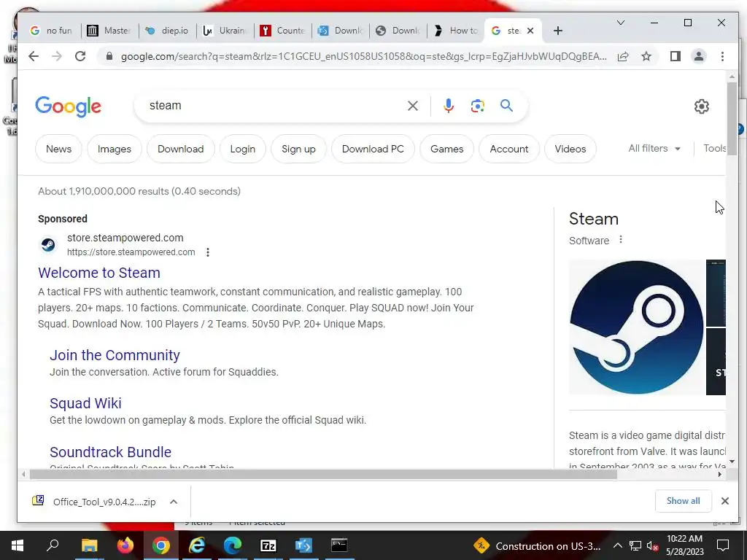The width and height of the screenshot is (747, 560).
Task: Open 7-Zip from the taskbar
Action: (268, 545)
